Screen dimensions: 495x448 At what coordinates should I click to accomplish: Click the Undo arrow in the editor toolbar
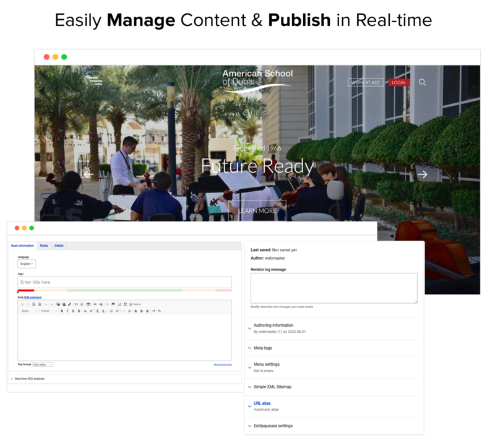[x=46, y=304]
